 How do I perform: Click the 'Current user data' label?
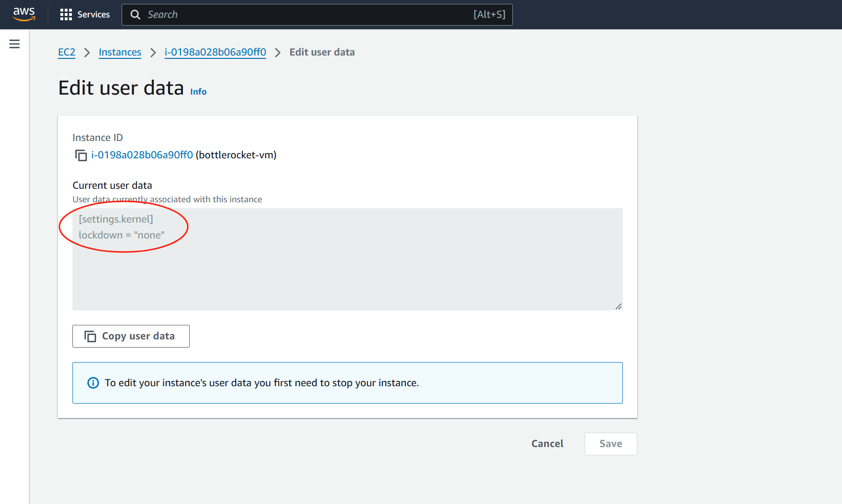click(x=112, y=185)
